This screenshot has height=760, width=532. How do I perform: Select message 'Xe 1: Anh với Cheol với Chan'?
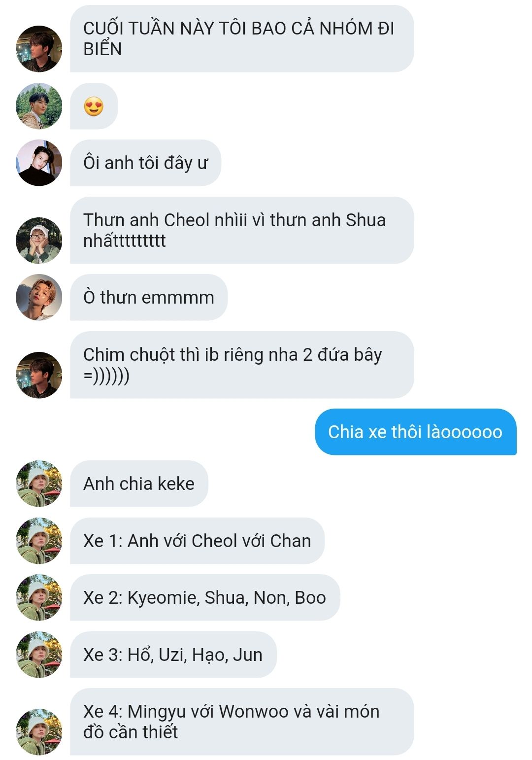point(197,541)
